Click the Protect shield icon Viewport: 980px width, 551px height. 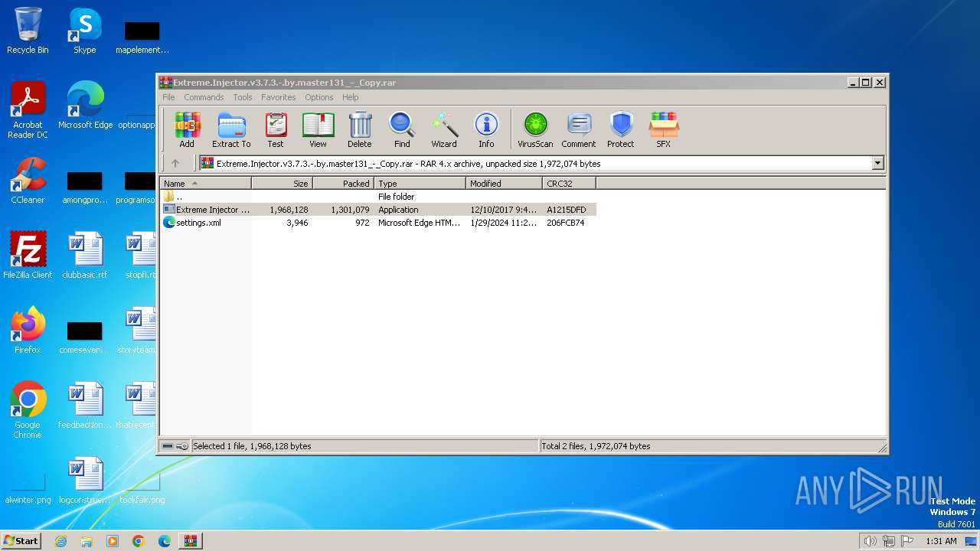pyautogui.click(x=621, y=129)
